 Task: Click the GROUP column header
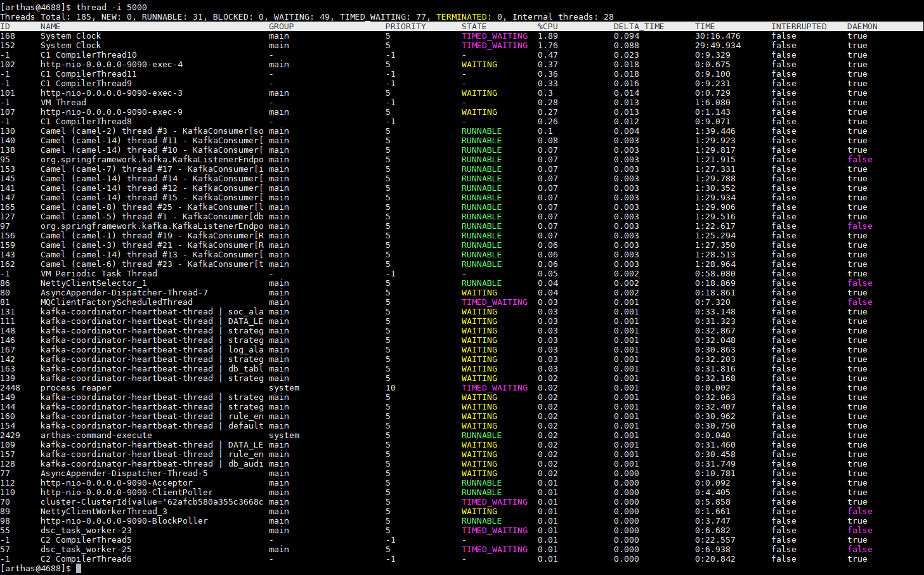point(282,27)
